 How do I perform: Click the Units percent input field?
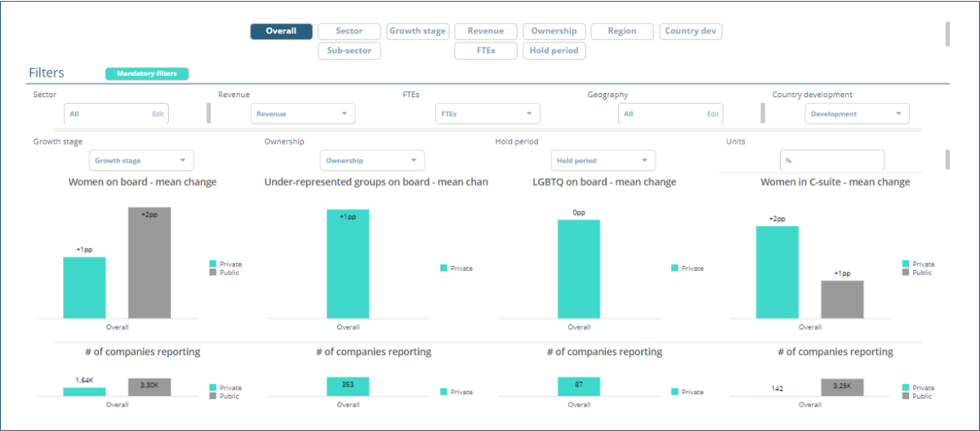coord(831,161)
